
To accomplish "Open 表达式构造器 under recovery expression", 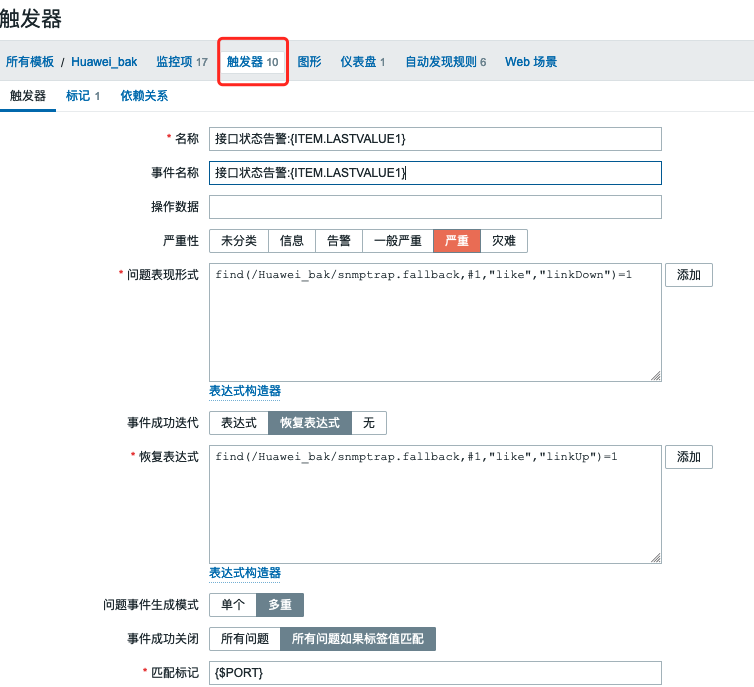I will click(x=245, y=573).
